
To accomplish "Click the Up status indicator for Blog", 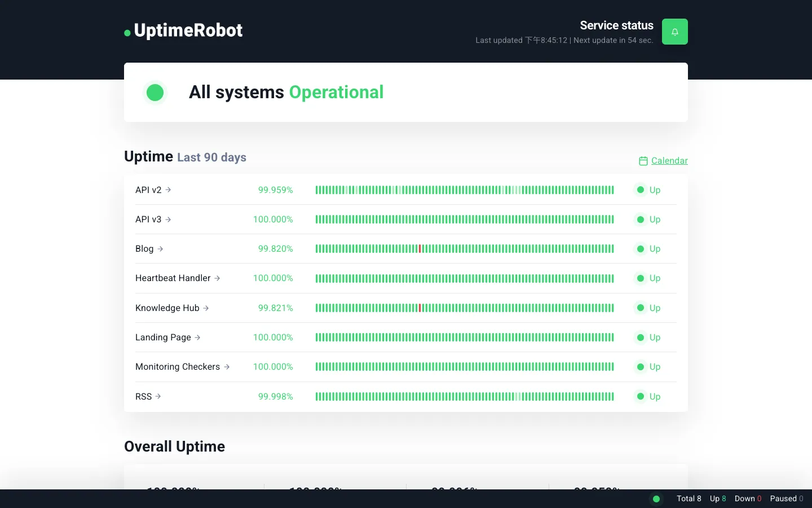I will pos(648,249).
